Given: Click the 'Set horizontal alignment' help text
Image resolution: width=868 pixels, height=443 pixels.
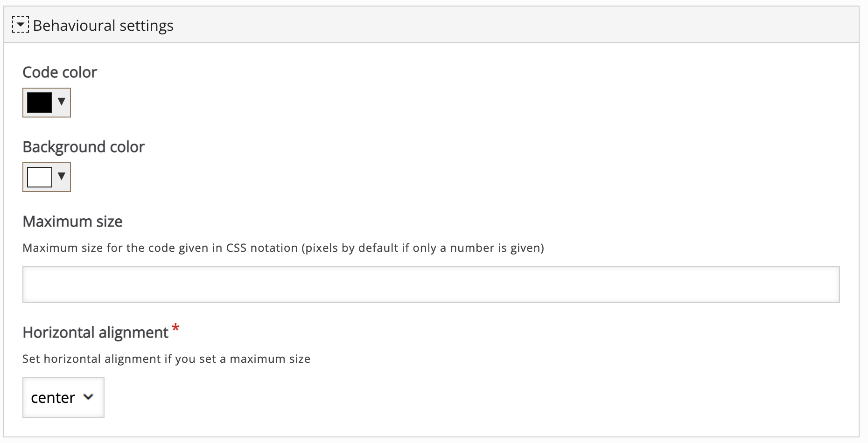Looking at the screenshot, I should tap(166, 359).
